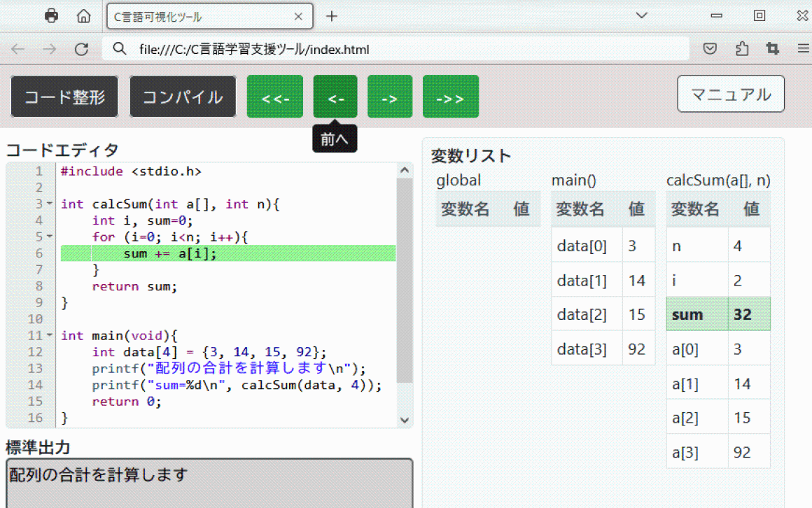Viewport: 812px width, 508px height.
Task: Click the コードエディタ heading
Action: click(62, 150)
